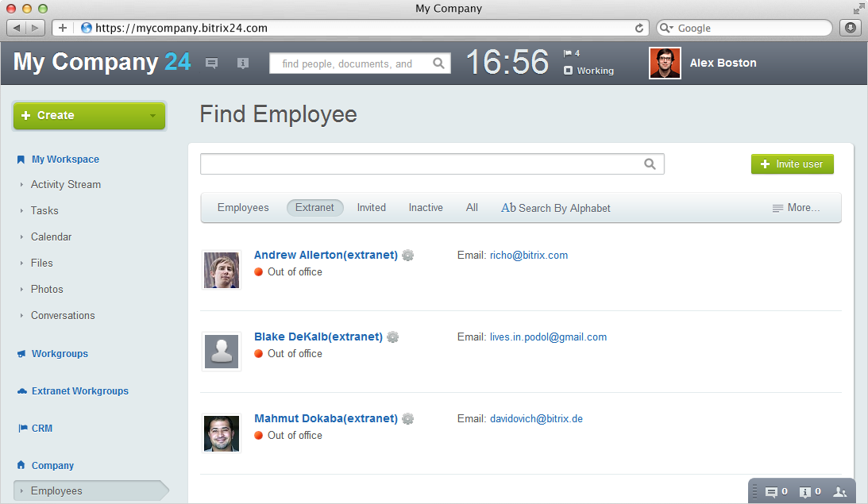
Task: Open Create button dropdown arrow
Action: pos(152,116)
